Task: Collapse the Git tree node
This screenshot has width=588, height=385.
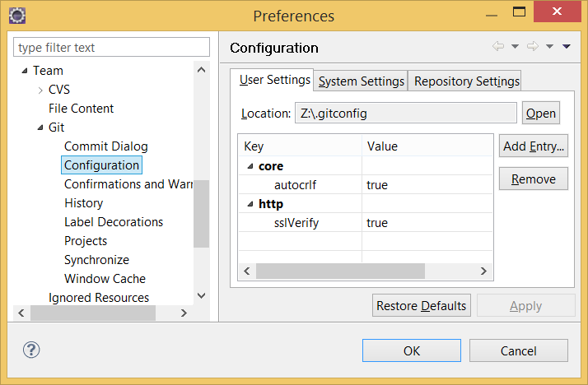Action: [x=40, y=128]
